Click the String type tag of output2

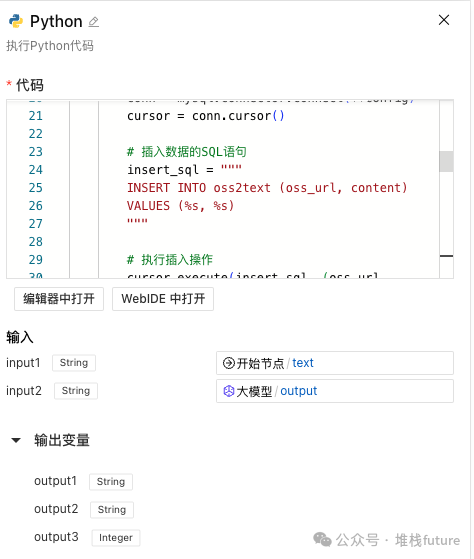(x=112, y=510)
